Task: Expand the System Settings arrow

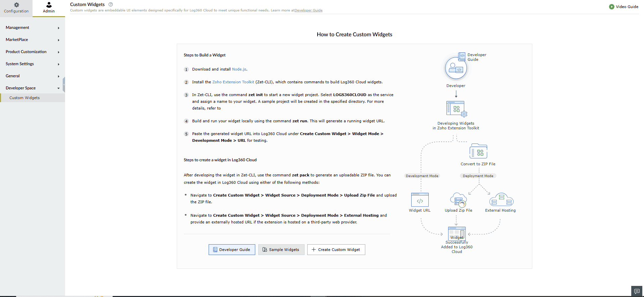Action: 58,64
